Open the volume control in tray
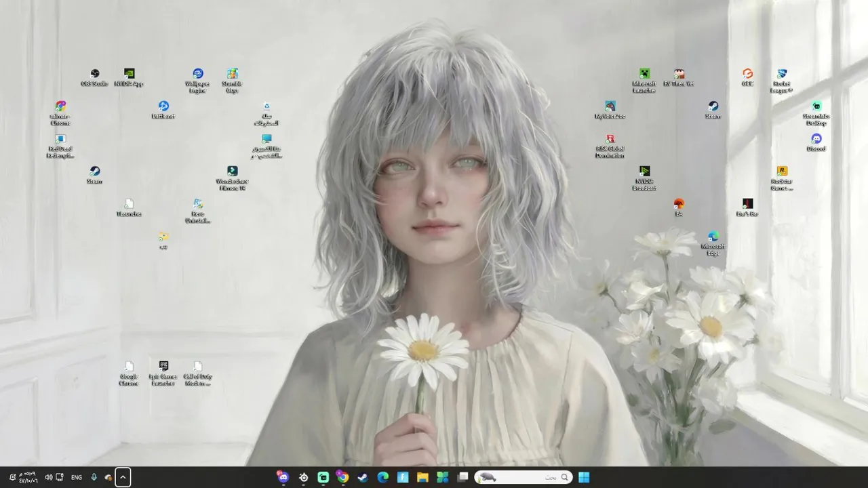 tap(48, 477)
